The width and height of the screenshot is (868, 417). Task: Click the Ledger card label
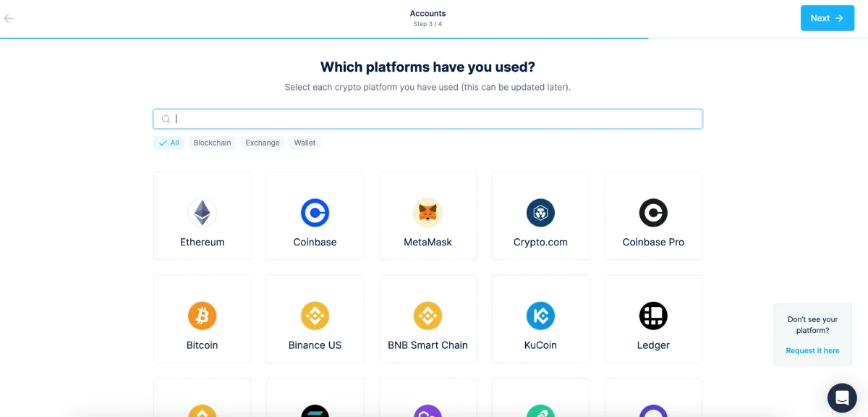point(653,345)
